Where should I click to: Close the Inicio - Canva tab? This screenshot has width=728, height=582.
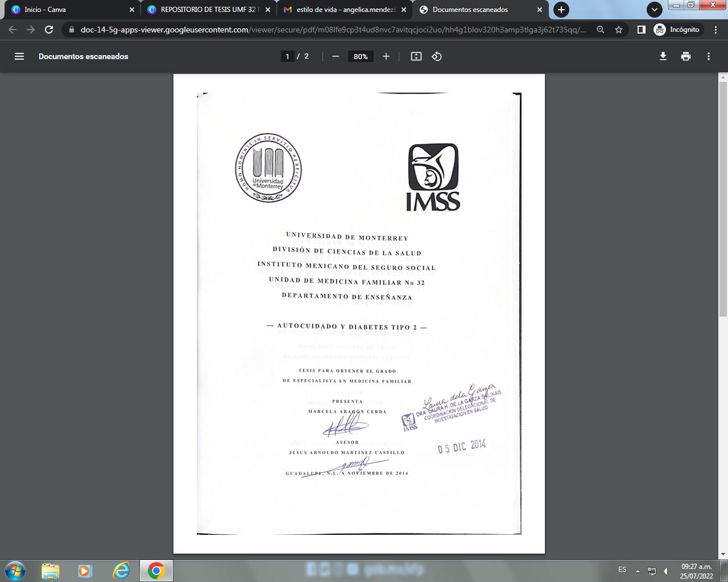132,10
